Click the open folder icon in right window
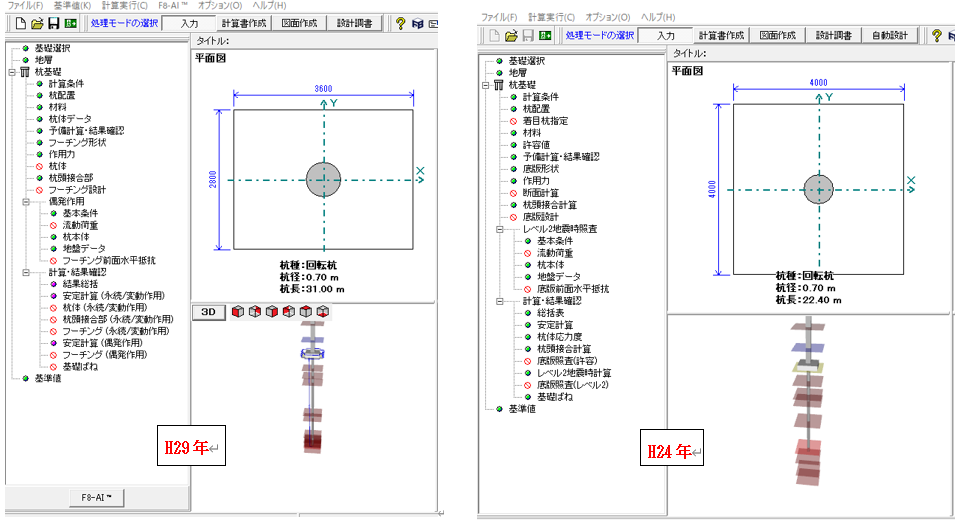Screen dimensions: 978x529 click(x=510, y=35)
